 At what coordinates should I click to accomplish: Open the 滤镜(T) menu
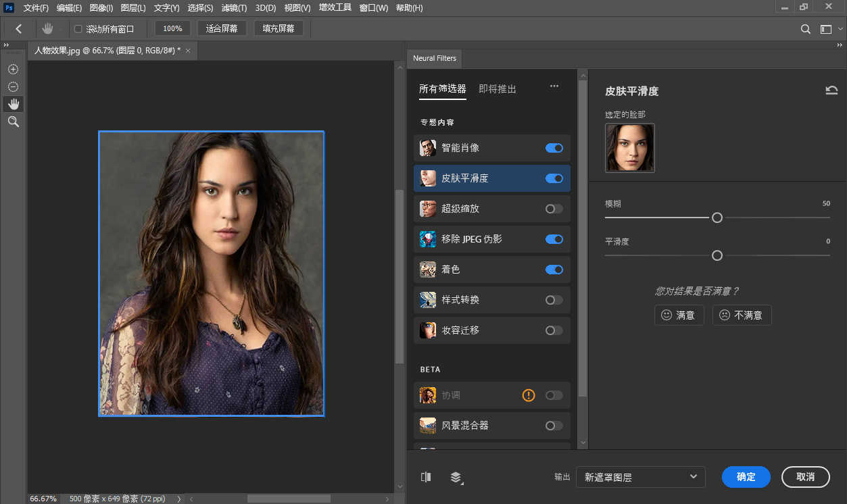pos(233,8)
